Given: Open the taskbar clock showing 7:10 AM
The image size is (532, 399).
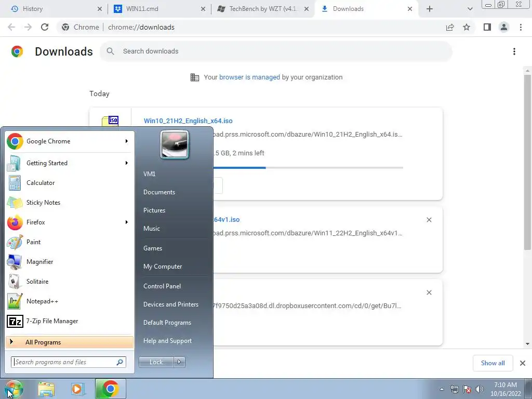Looking at the screenshot, I should tap(506, 389).
